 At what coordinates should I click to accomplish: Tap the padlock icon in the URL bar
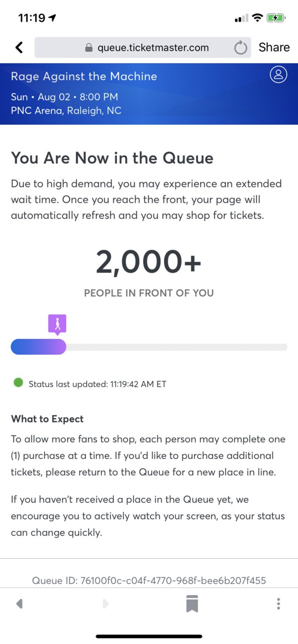click(89, 48)
